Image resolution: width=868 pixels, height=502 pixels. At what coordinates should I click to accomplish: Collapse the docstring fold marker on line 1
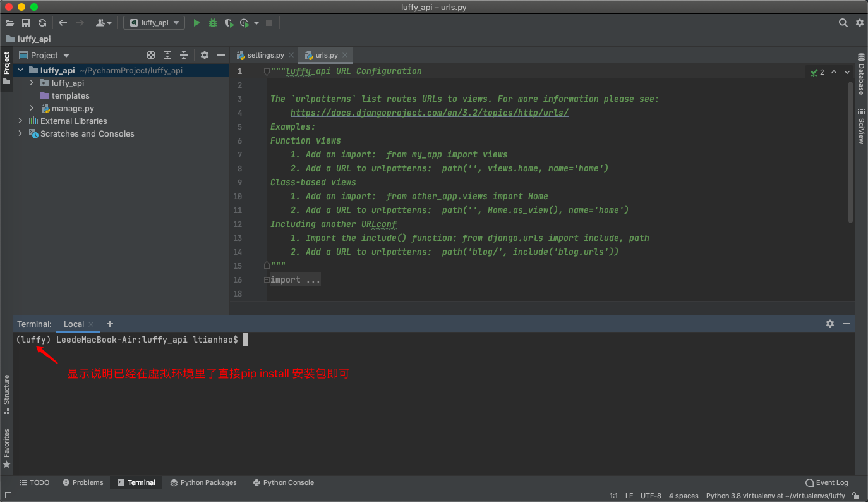[267, 71]
